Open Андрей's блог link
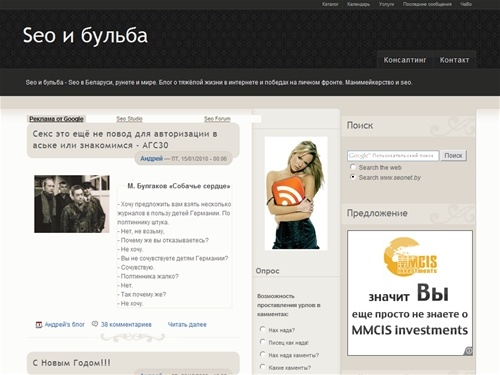 point(65,324)
